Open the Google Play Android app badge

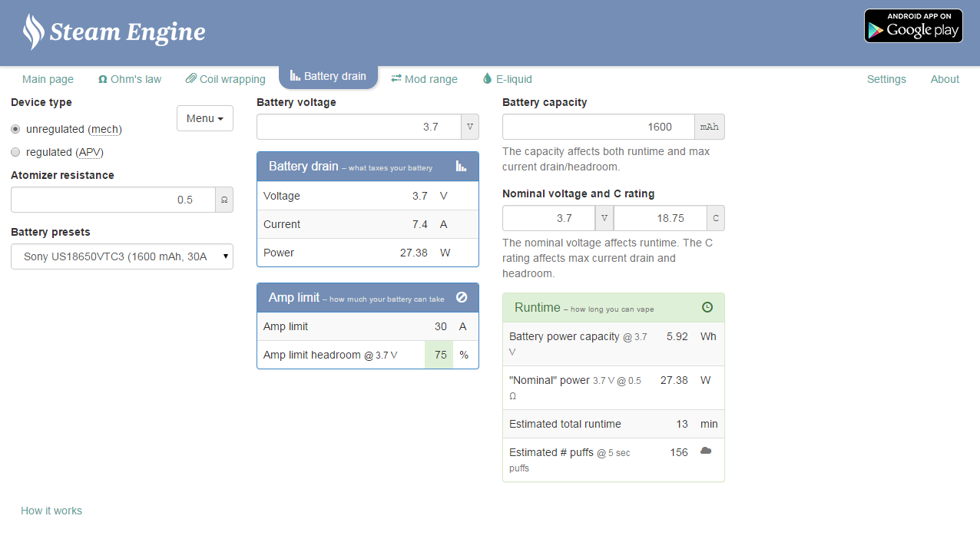pos(912,25)
